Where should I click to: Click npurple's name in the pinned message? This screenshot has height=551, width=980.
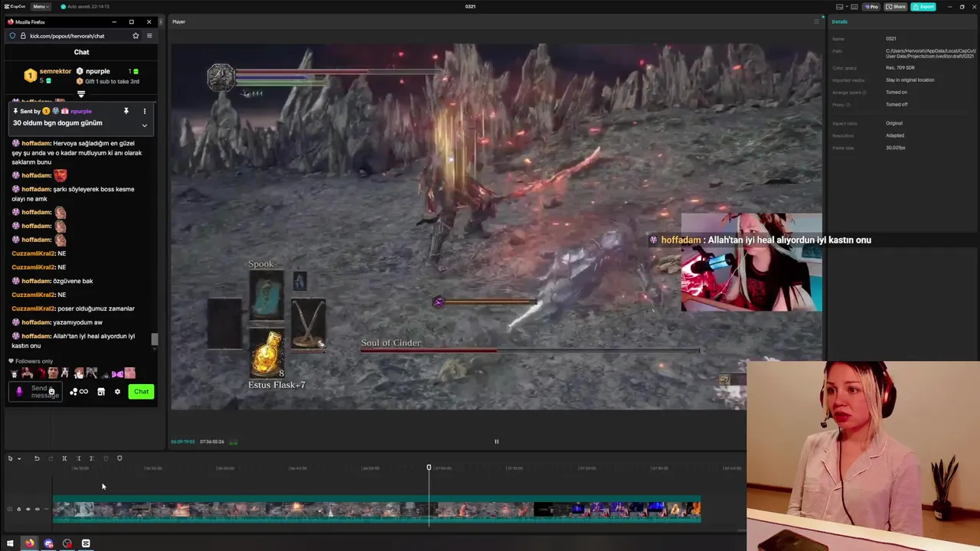click(x=81, y=112)
